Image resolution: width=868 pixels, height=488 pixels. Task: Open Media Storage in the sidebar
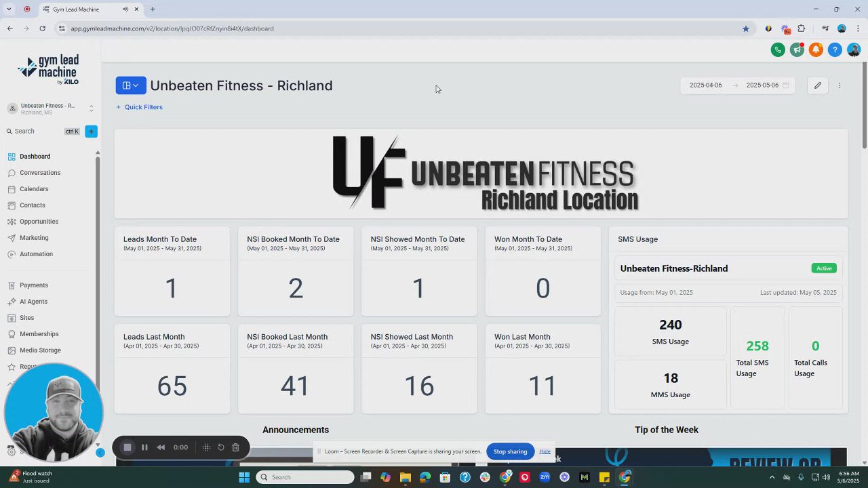(x=40, y=350)
